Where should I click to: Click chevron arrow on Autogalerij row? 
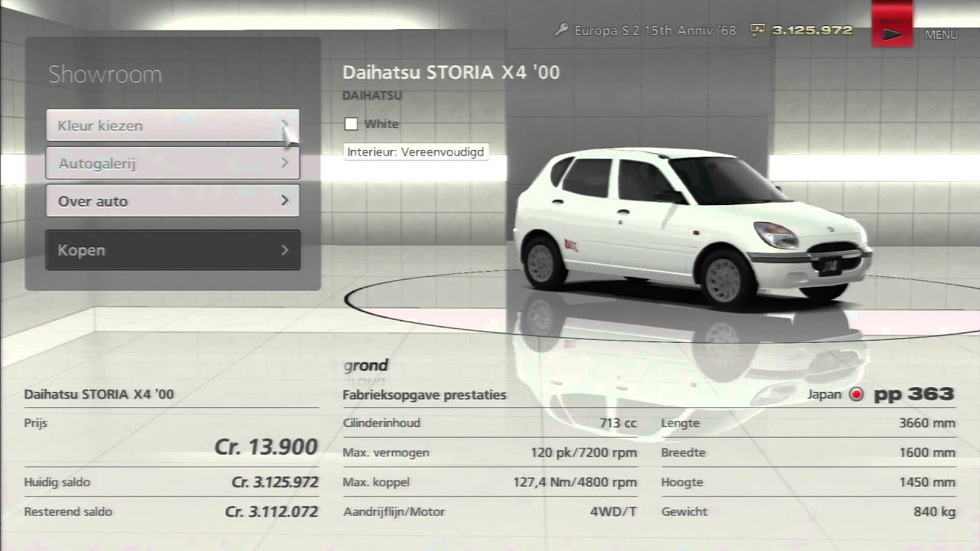click(x=284, y=162)
